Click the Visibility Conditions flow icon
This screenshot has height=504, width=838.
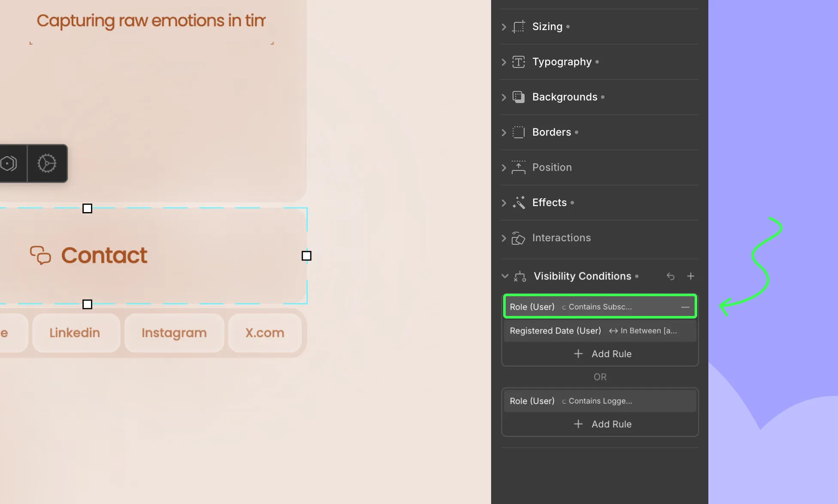pyautogui.click(x=520, y=276)
